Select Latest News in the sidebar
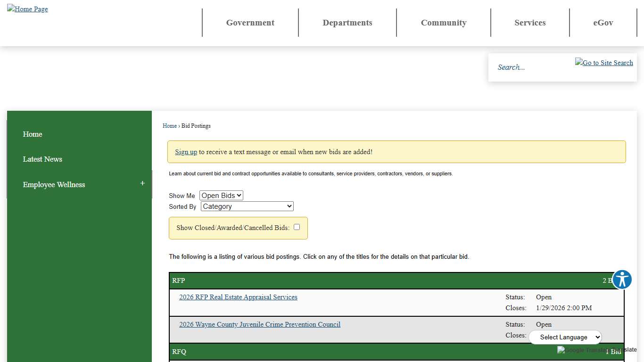This screenshot has height=362, width=644. (42, 159)
